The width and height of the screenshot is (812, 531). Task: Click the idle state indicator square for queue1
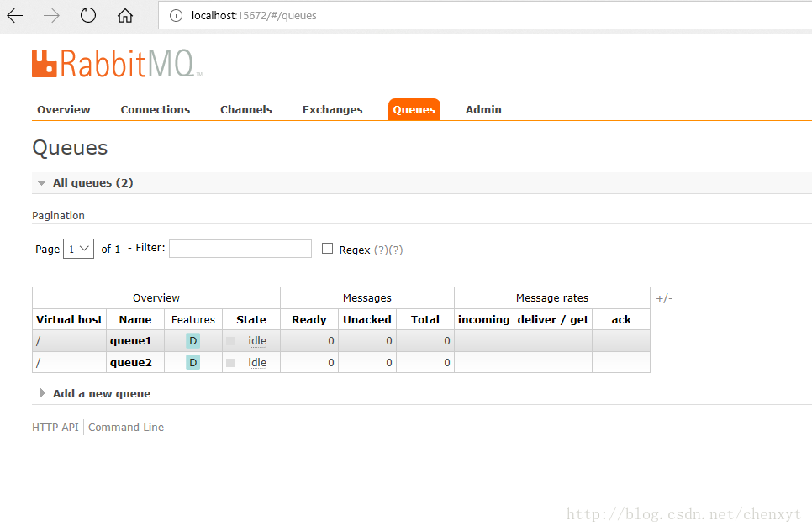pyautogui.click(x=230, y=341)
